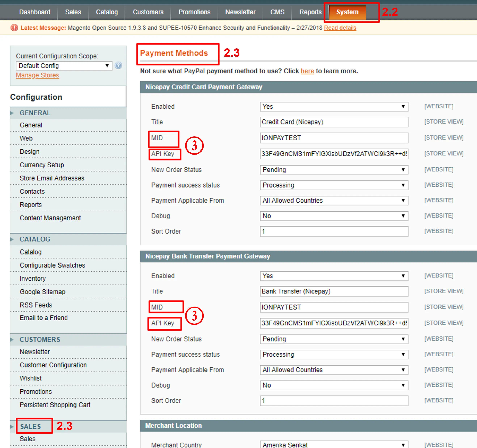Collapse the GENERAL configuration section
This screenshot has width=477, height=448.
tap(68, 113)
